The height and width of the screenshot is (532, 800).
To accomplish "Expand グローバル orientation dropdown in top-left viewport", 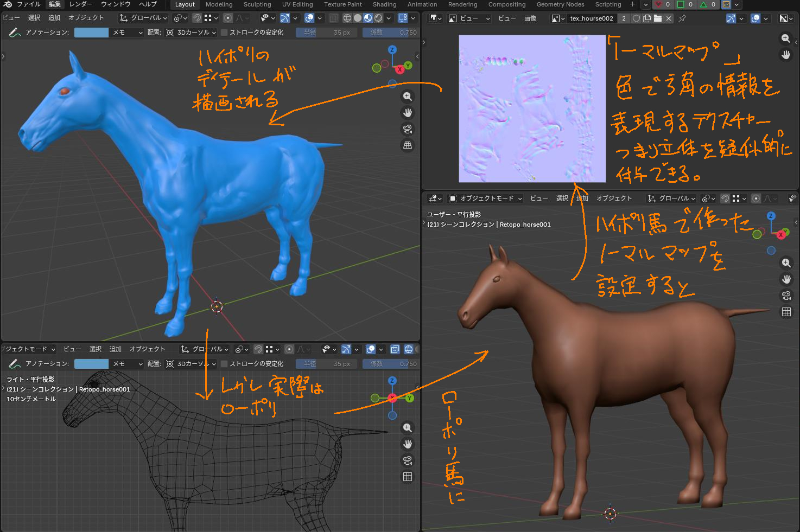I will point(144,18).
